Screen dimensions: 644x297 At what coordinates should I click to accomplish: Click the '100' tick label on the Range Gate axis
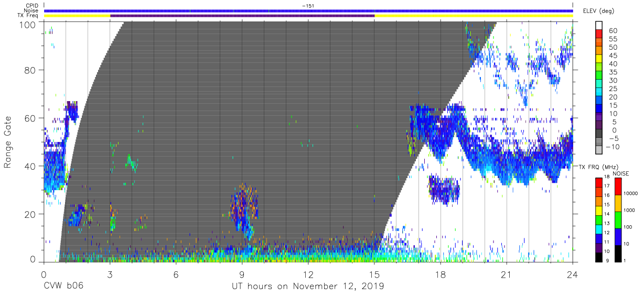coord(28,24)
